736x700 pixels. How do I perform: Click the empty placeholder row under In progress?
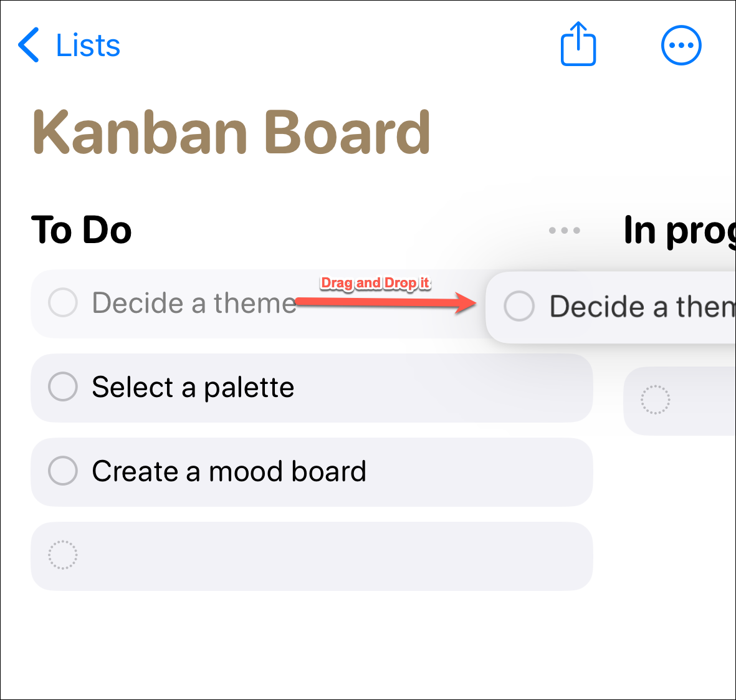click(680, 401)
